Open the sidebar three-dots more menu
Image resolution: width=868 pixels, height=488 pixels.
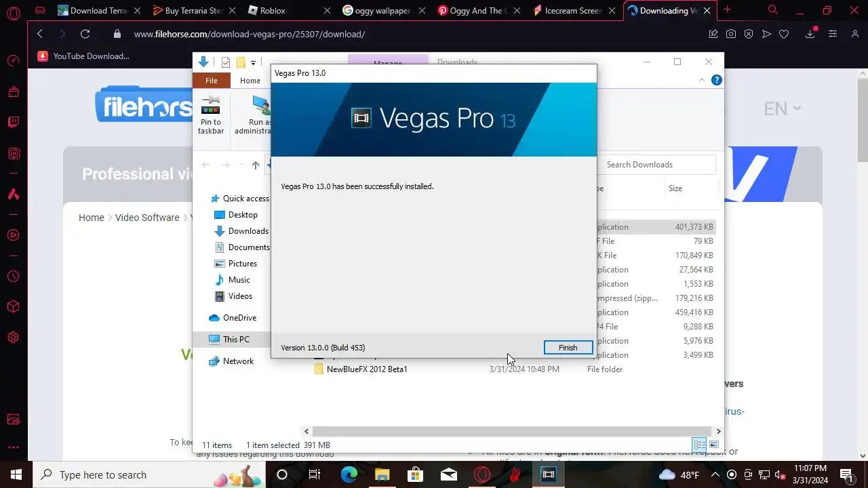point(14,447)
